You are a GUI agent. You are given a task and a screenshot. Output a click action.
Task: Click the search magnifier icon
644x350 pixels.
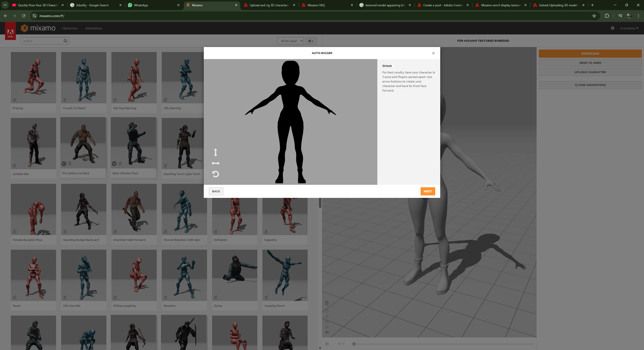coord(65,41)
